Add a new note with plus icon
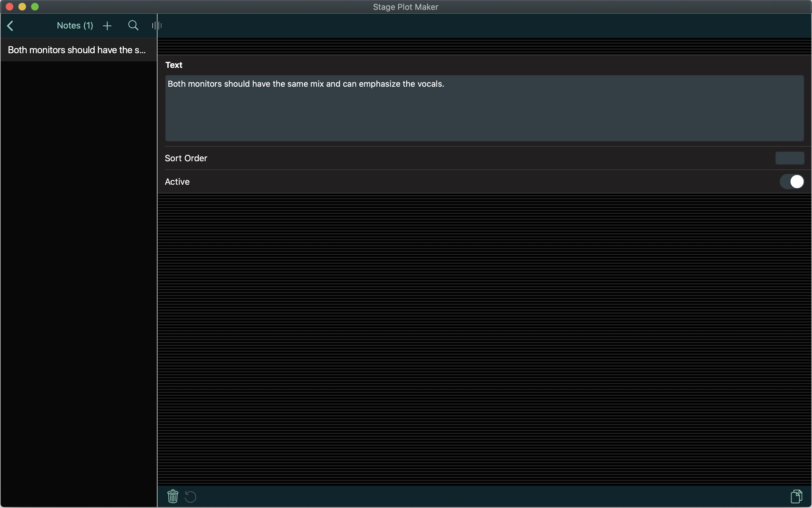The image size is (812, 508). (x=107, y=26)
